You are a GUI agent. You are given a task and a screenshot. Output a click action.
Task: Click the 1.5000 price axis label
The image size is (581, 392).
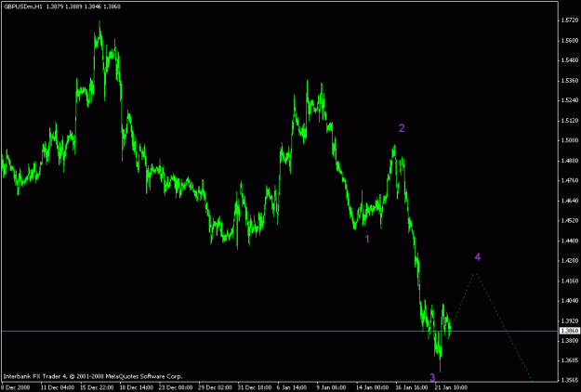coord(571,140)
